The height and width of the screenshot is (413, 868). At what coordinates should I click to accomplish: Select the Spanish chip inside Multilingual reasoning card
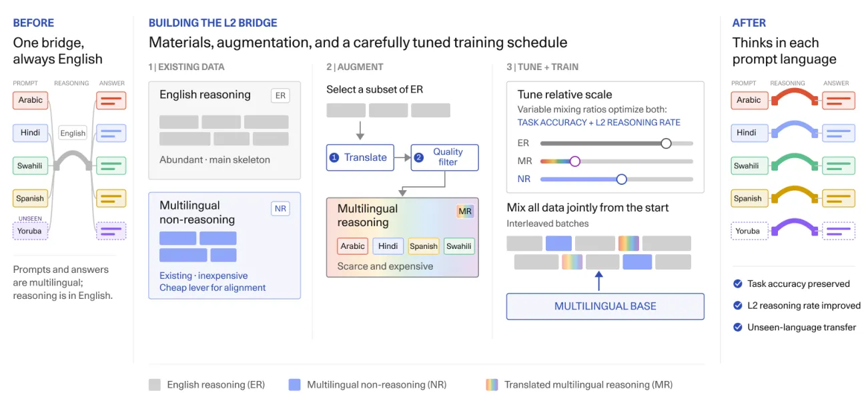(x=424, y=246)
